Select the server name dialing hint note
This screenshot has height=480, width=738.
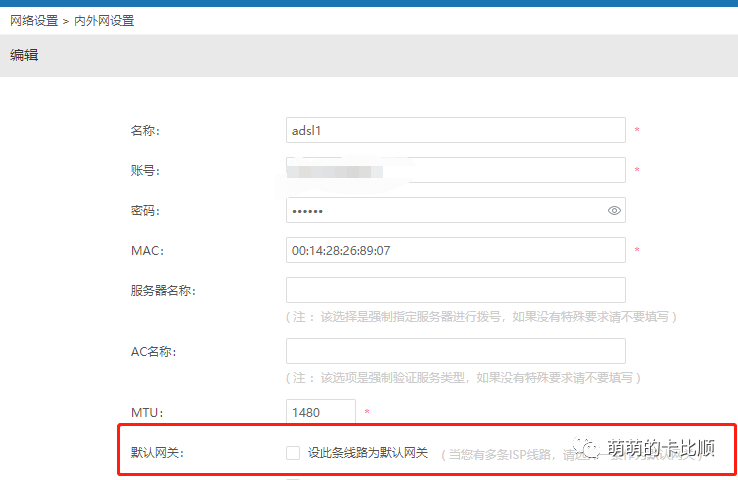(481, 317)
